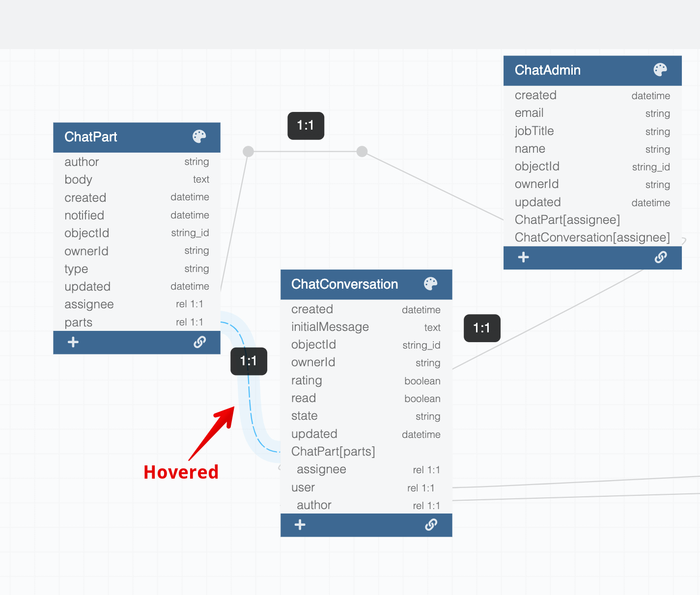Click the connection anchor circle above ChatPart

pyautogui.click(x=248, y=151)
